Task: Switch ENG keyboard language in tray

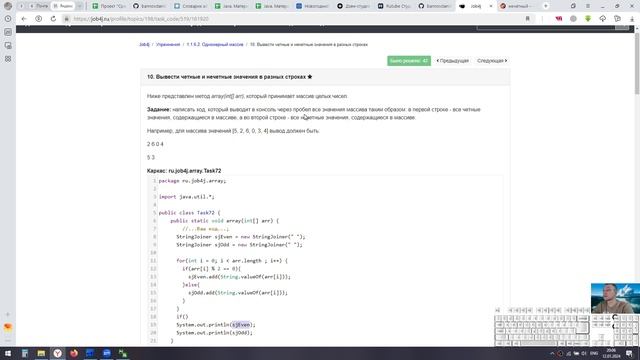Action: coord(594,353)
